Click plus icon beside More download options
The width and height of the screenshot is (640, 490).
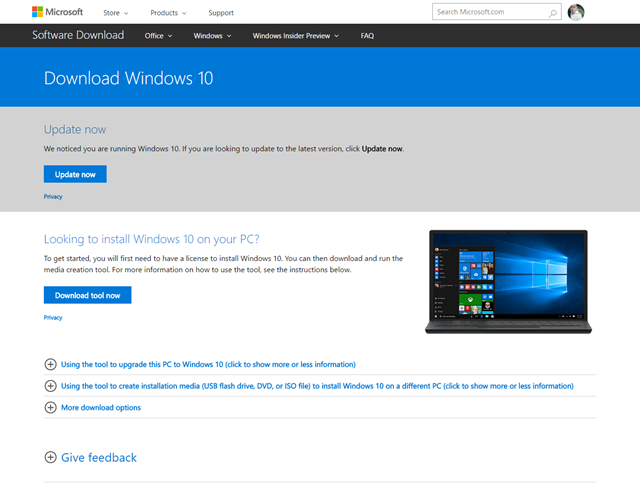tap(50, 408)
